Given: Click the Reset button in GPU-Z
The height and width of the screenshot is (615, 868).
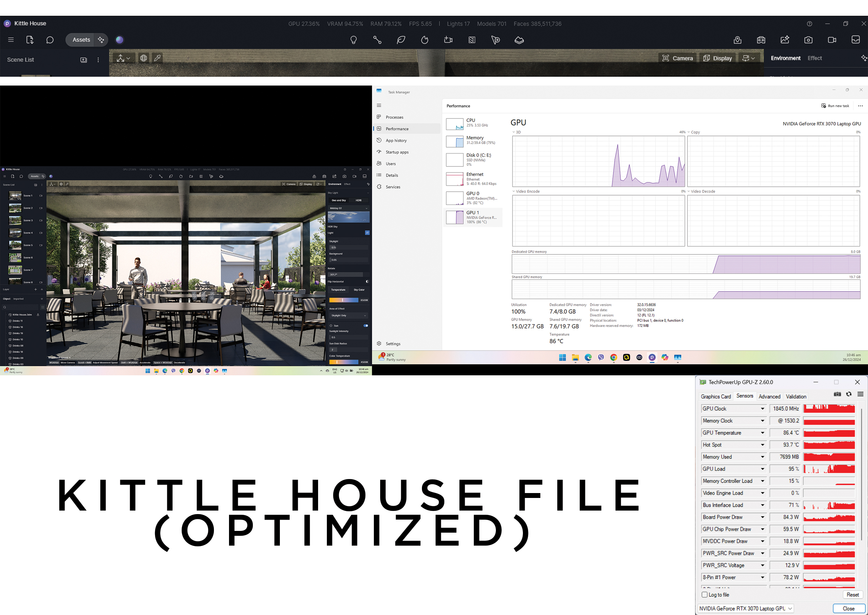Looking at the screenshot, I should [853, 595].
